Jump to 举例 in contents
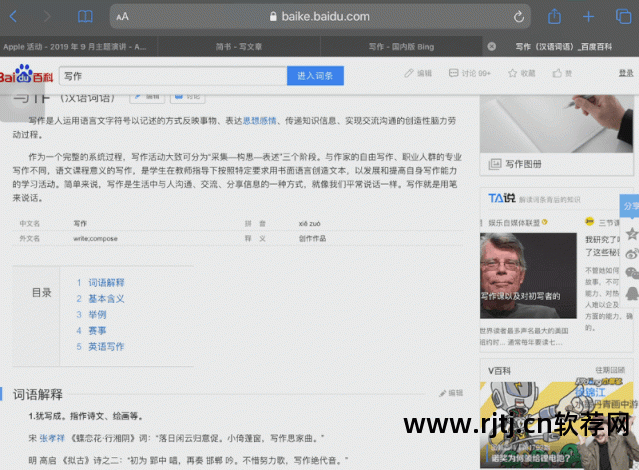 pyautogui.click(x=97, y=314)
